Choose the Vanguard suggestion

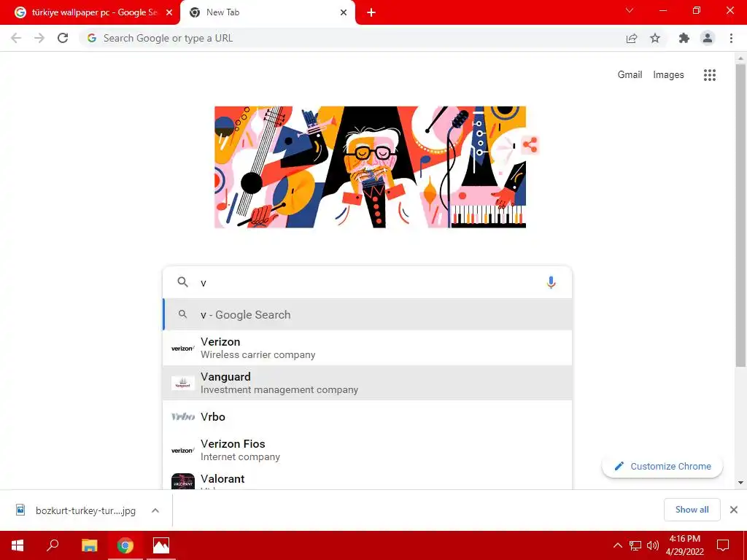pyautogui.click(x=368, y=383)
